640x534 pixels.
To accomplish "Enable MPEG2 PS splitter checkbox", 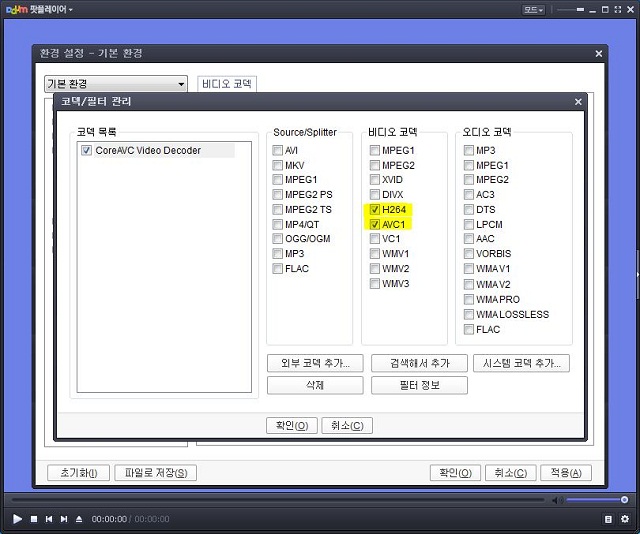I will click(278, 194).
